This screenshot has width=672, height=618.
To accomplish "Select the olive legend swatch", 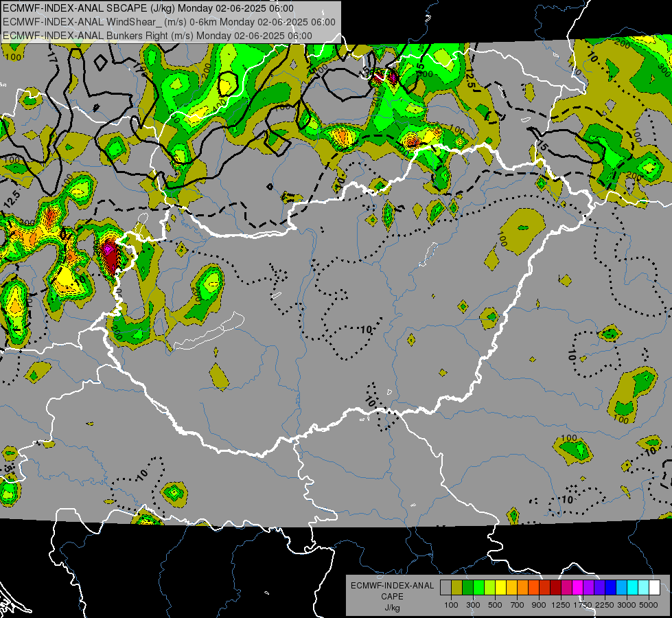I will click(457, 588).
